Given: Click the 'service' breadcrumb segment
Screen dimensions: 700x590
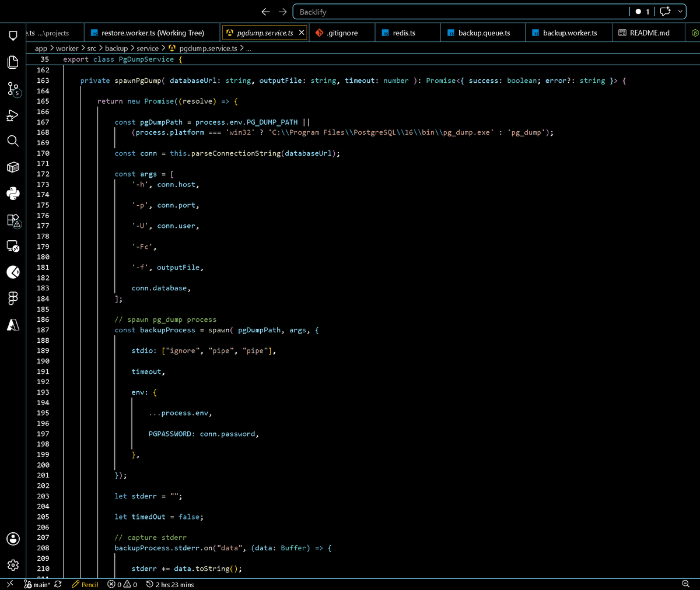Looking at the screenshot, I should click(x=148, y=48).
